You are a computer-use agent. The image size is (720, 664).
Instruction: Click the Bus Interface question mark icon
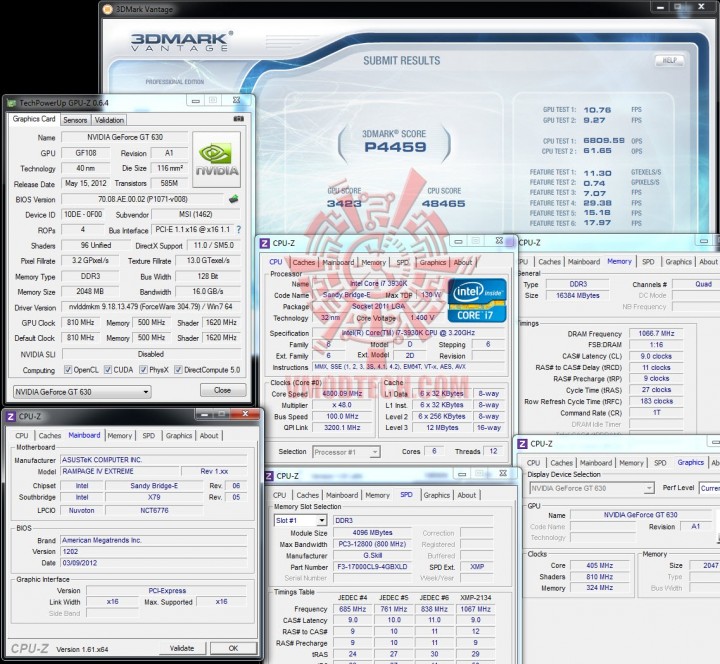pyautogui.click(x=238, y=230)
